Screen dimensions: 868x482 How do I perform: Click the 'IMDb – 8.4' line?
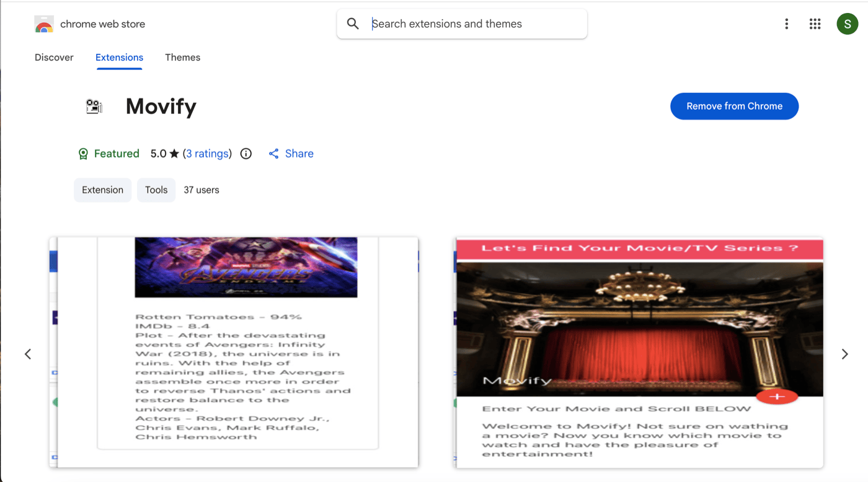tap(172, 326)
